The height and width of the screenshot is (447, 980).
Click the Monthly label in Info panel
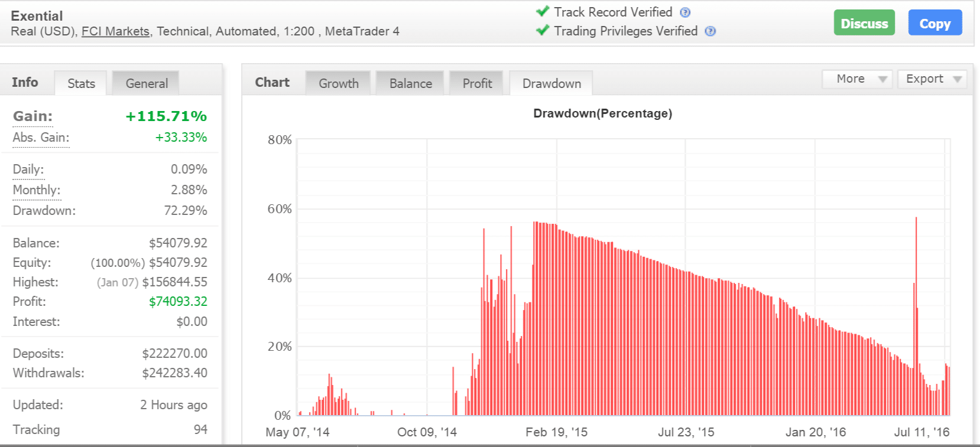coord(36,190)
